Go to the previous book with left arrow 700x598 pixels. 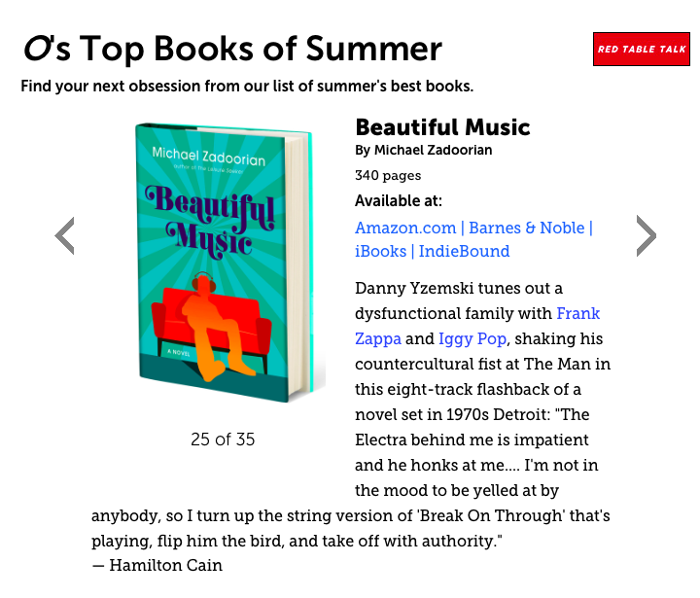click(x=64, y=235)
